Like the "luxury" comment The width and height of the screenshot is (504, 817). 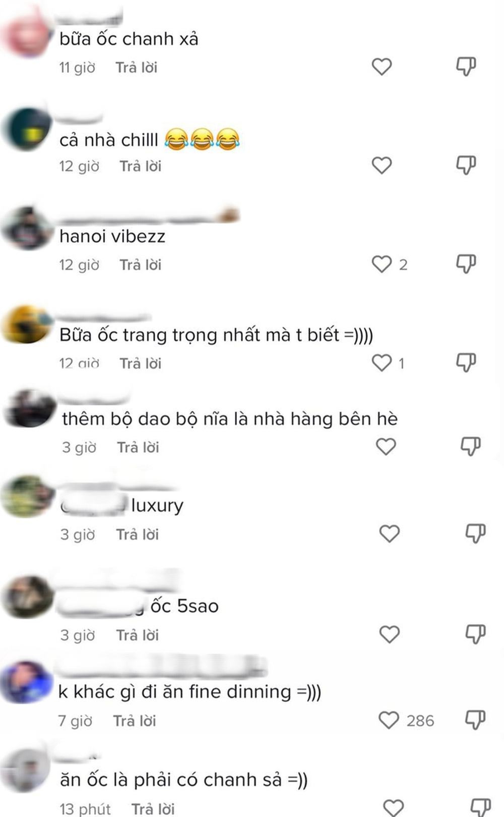click(389, 534)
